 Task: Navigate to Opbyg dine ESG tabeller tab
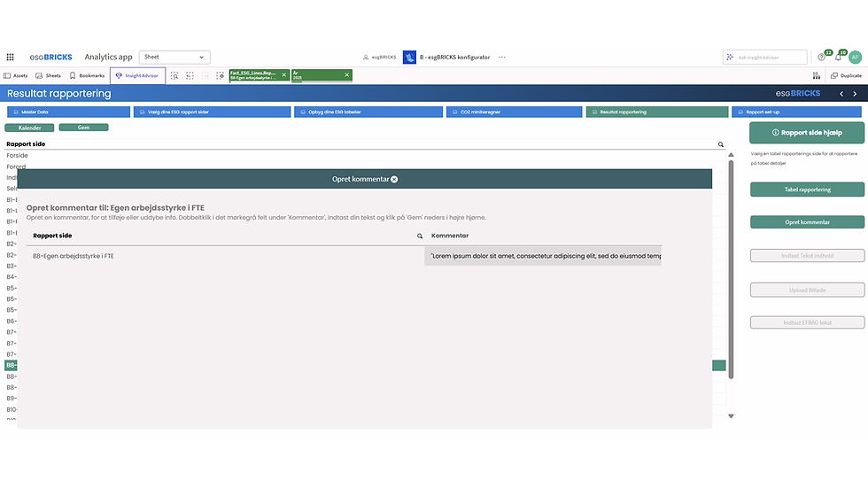[368, 112]
